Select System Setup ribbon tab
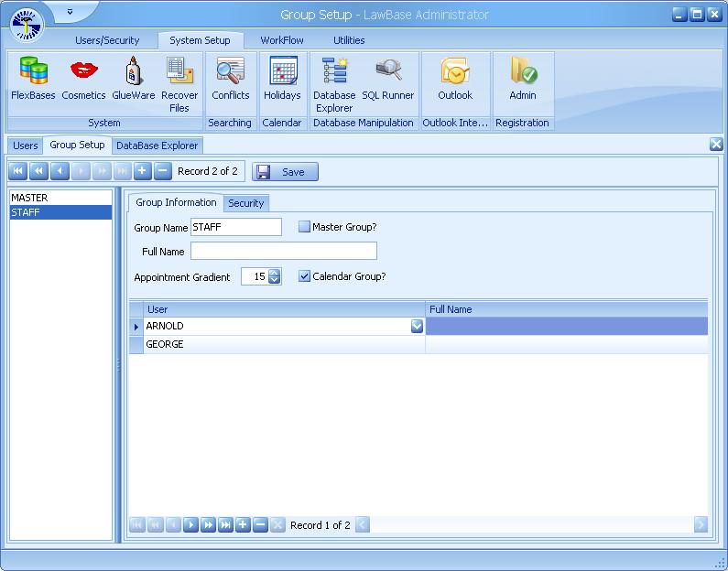The height and width of the screenshot is (571, 728). [201, 40]
